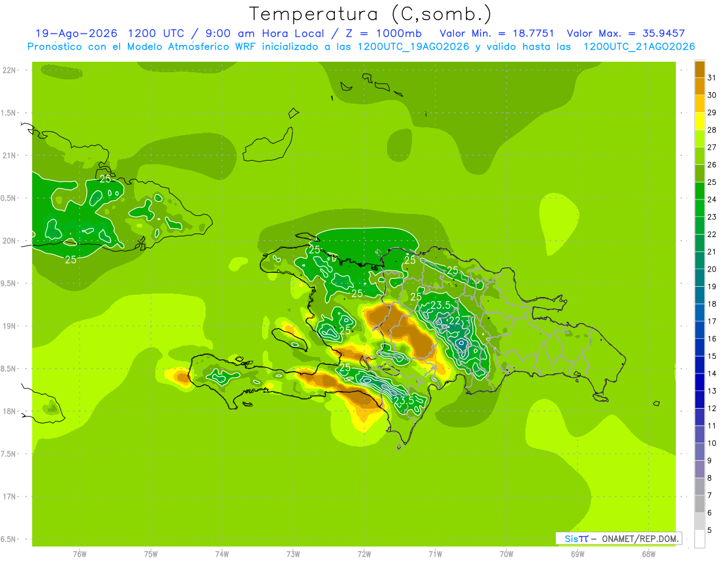Click the '76W' longitude axis label
728x562 pixels.
pyautogui.click(x=79, y=554)
